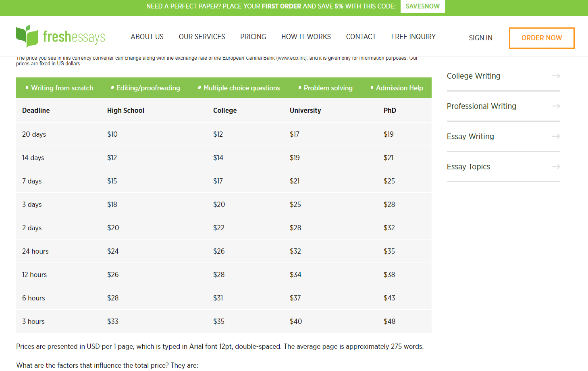Open the About Us menu item
The image size is (588, 371).
click(x=147, y=37)
